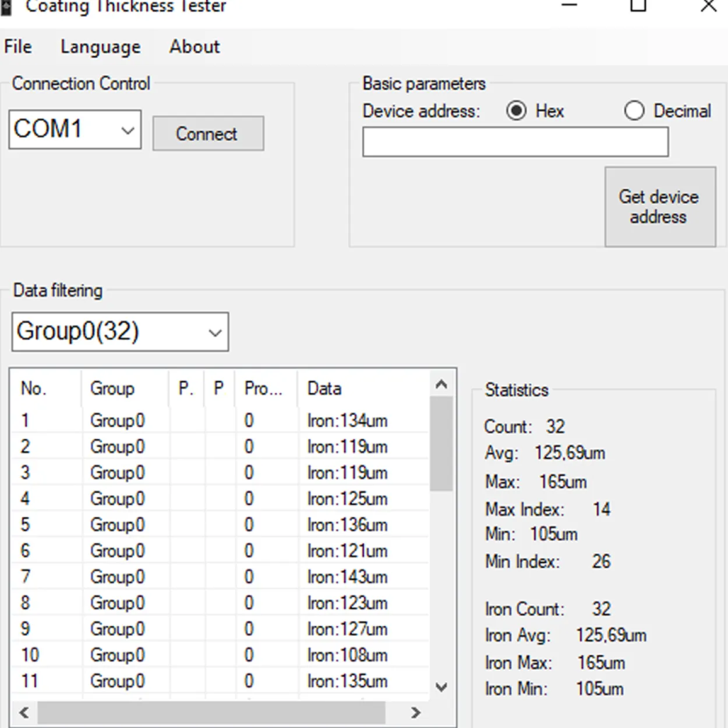Click the table's scroll down arrow
The height and width of the screenshot is (728, 728).
click(441, 687)
